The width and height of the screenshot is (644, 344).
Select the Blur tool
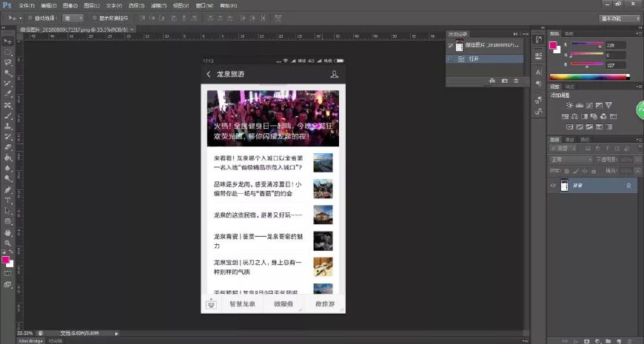point(7,169)
